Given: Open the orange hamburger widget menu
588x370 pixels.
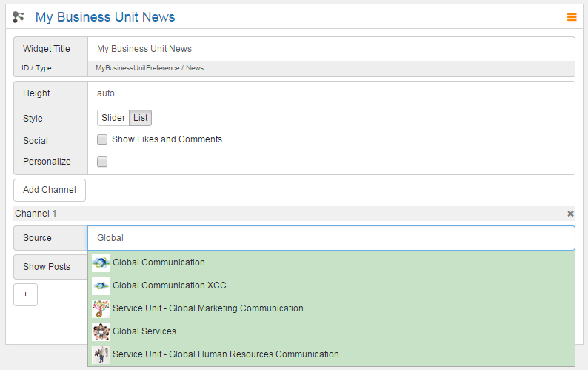Looking at the screenshot, I should (572, 17).
